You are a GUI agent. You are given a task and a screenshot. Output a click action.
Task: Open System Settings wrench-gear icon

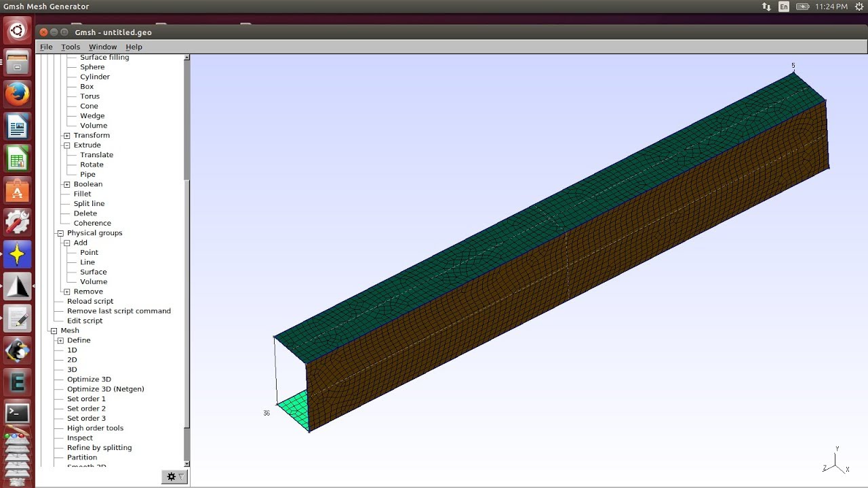coord(17,223)
